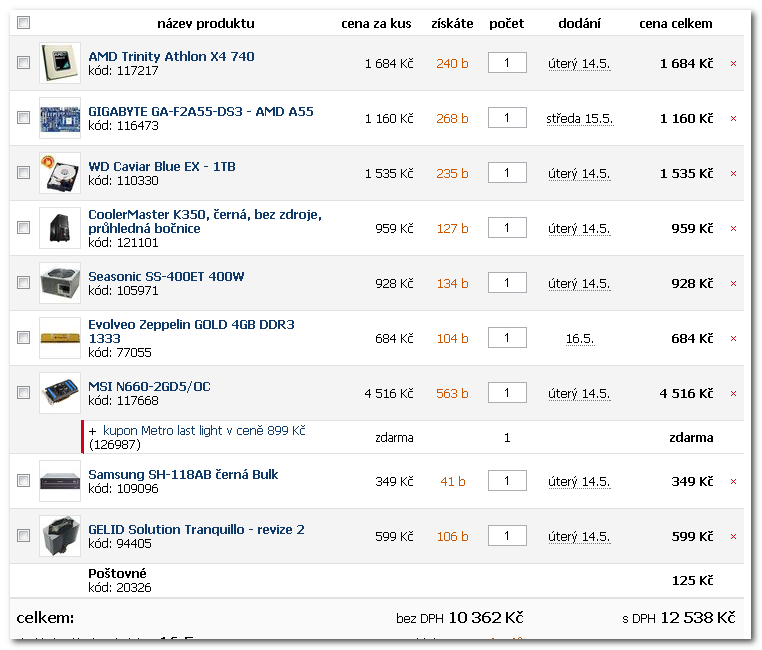Remove MSI N660-2GD5/OC from cart
The width and height of the screenshot is (762, 650).
tap(733, 393)
